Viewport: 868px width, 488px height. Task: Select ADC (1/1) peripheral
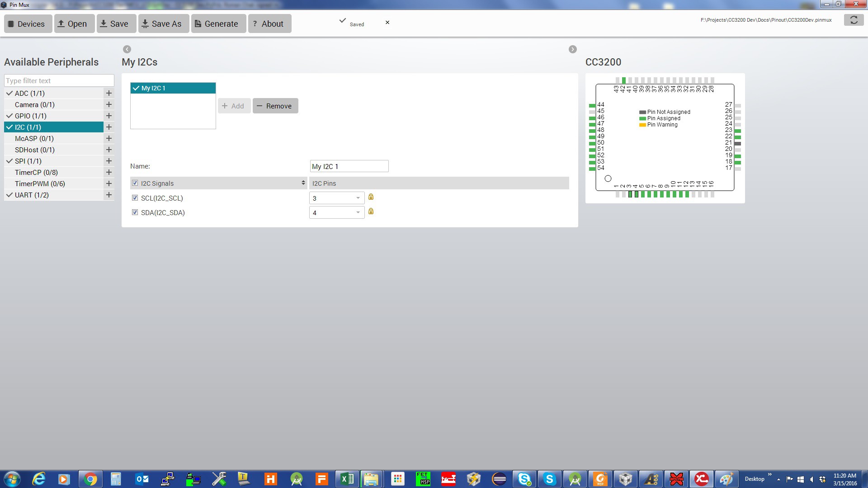tap(54, 93)
